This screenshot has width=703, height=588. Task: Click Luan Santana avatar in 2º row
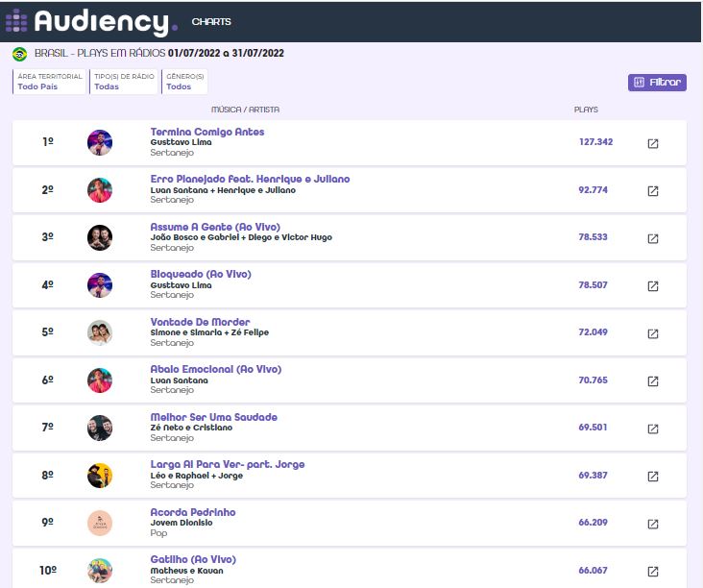click(100, 190)
